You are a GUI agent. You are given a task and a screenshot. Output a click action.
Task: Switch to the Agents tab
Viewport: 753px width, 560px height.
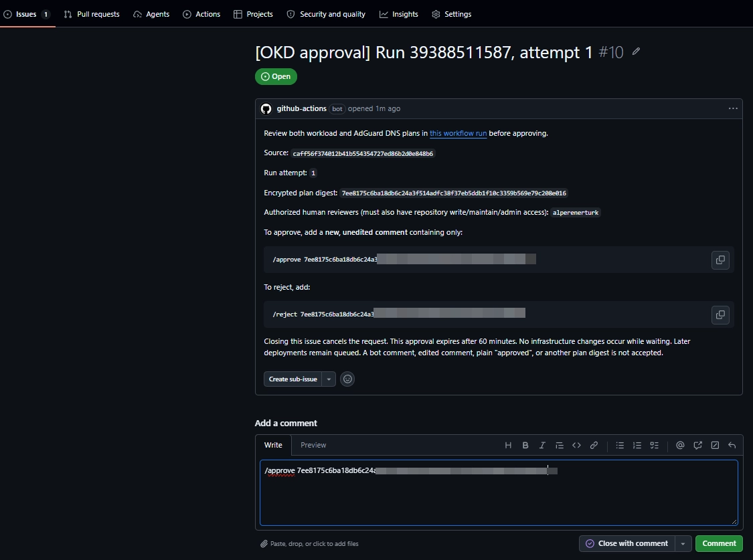pos(151,14)
